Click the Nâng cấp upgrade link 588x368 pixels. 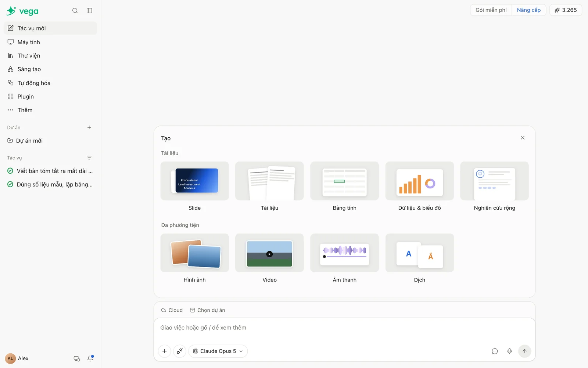pos(529,10)
